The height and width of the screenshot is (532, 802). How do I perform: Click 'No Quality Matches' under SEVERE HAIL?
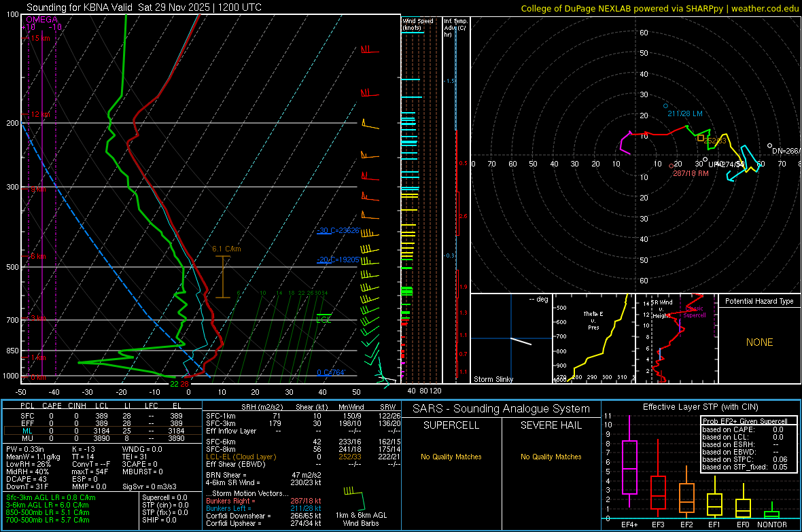coord(551,457)
